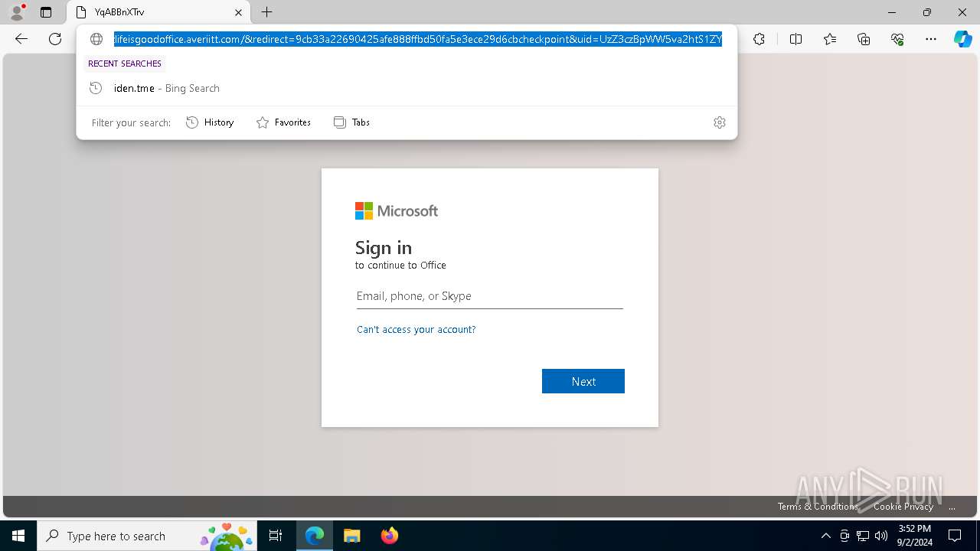This screenshot has height=551, width=980.
Task: Open address bar search settings gear
Action: pos(719,122)
